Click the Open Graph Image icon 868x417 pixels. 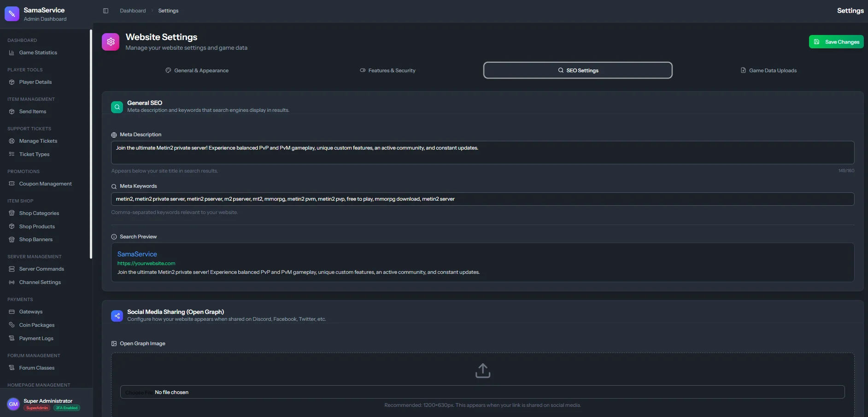coord(114,344)
